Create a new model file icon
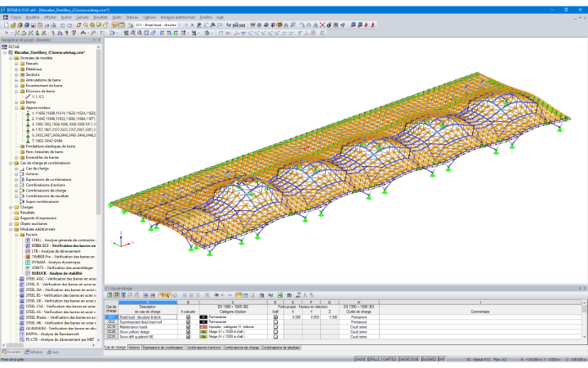The image size is (588, 368). coord(7,25)
